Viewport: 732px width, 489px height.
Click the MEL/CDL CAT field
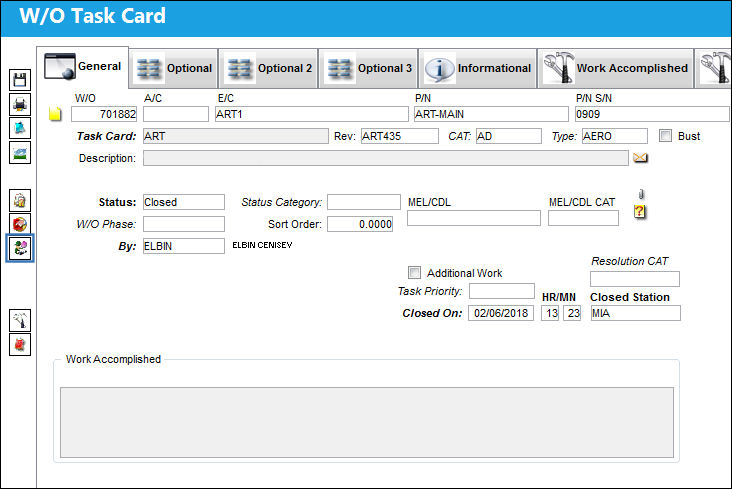point(584,218)
